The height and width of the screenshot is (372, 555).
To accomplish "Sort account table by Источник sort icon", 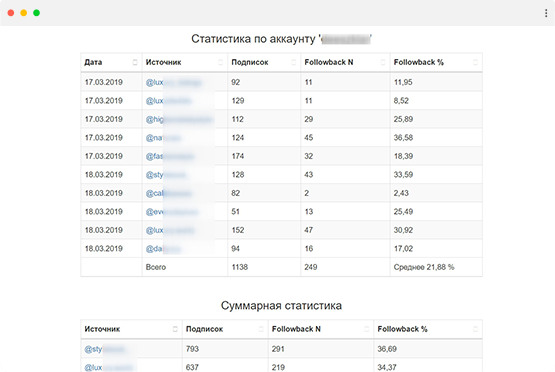I will tap(221, 62).
